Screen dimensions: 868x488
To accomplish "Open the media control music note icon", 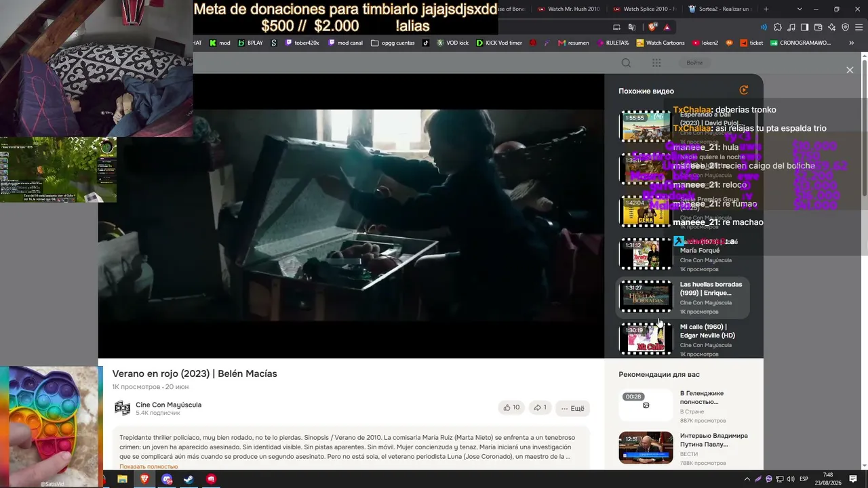I will 791,27.
